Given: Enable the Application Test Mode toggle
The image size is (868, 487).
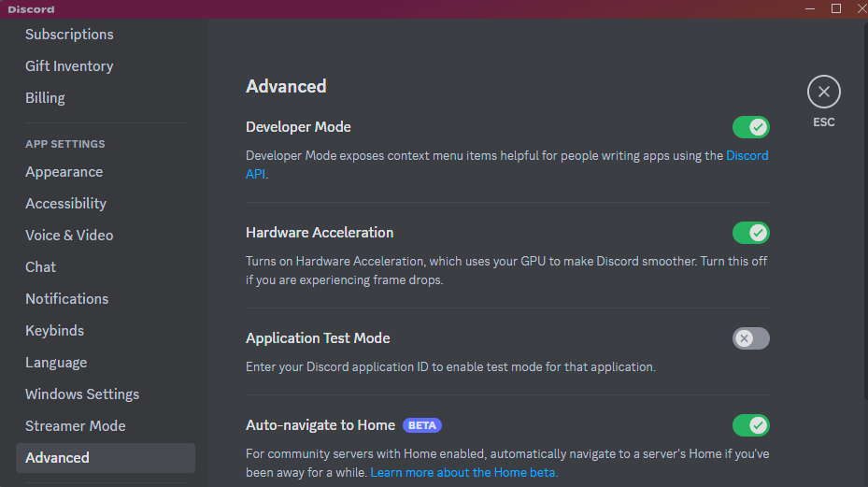Looking at the screenshot, I should coord(750,338).
